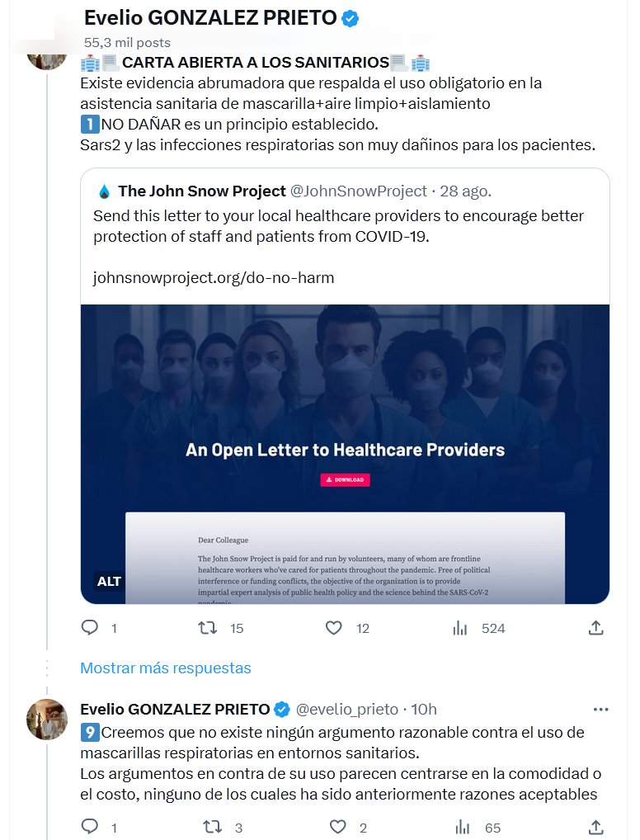Open the ALT image description badge
The height and width of the screenshot is (840, 640).
(x=109, y=581)
